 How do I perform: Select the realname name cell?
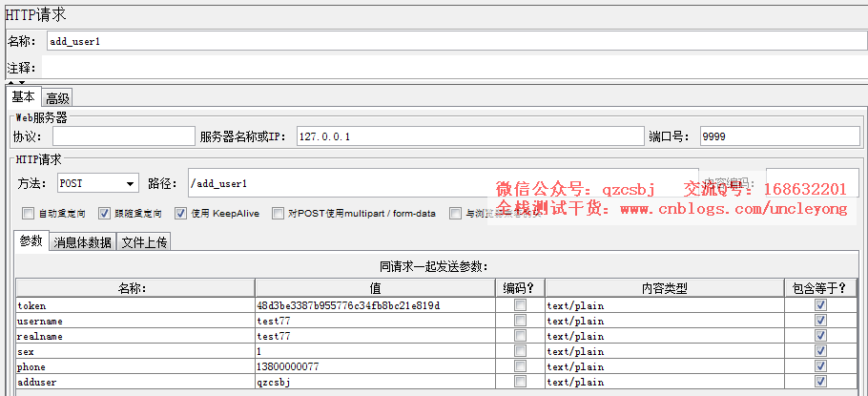click(x=135, y=336)
